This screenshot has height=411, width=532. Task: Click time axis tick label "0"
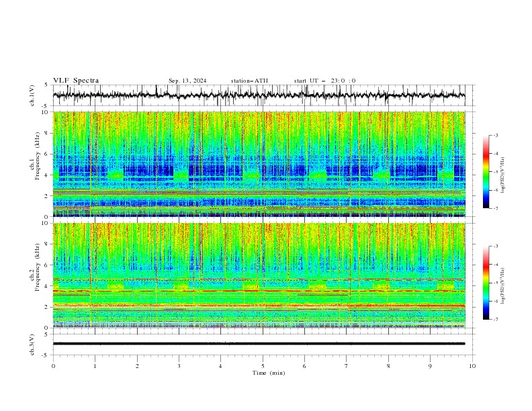(x=53, y=366)
